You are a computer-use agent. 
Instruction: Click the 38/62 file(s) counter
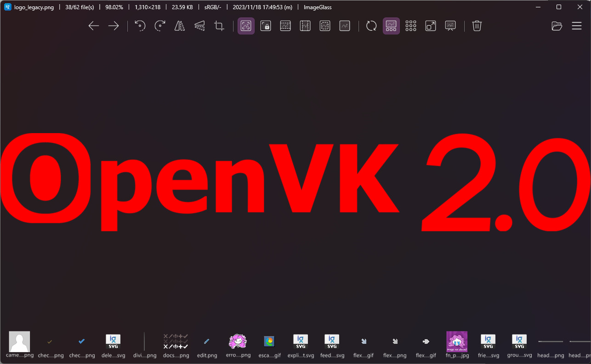point(79,7)
